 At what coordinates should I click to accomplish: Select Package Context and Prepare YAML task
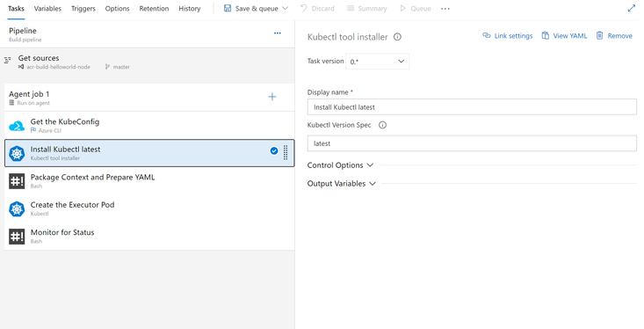click(149, 181)
